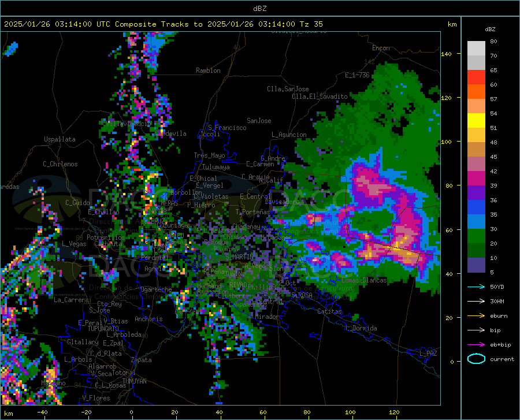This screenshot has width=520, height=420.
Task: Click the 'L_Asuncion' map label
Action: point(289,135)
